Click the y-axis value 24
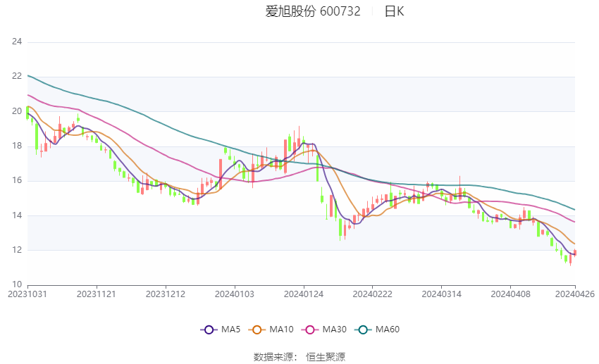This screenshot has width=599, height=364. tap(17, 42)
